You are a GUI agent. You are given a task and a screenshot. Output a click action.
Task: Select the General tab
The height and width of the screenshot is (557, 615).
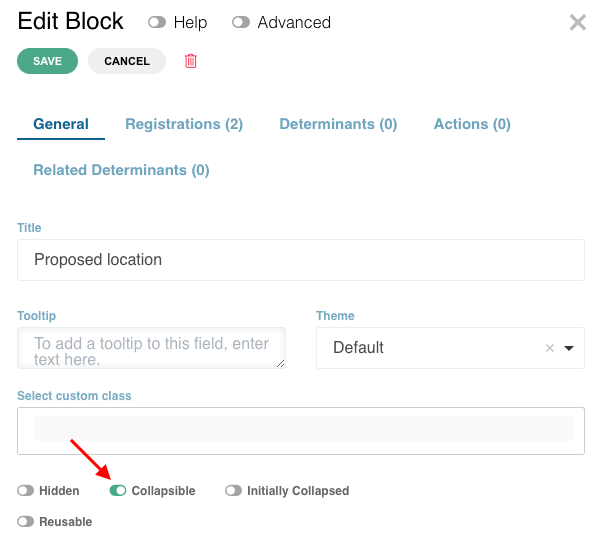pyautogui.click(x=61, y=124)
